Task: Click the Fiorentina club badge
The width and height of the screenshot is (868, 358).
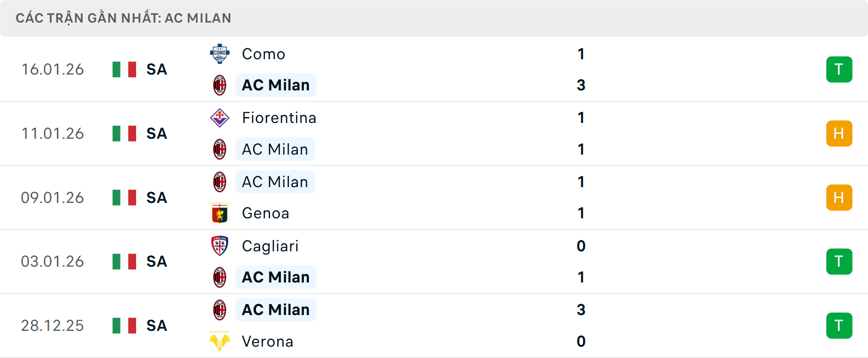Action: [x=220, y=118]
